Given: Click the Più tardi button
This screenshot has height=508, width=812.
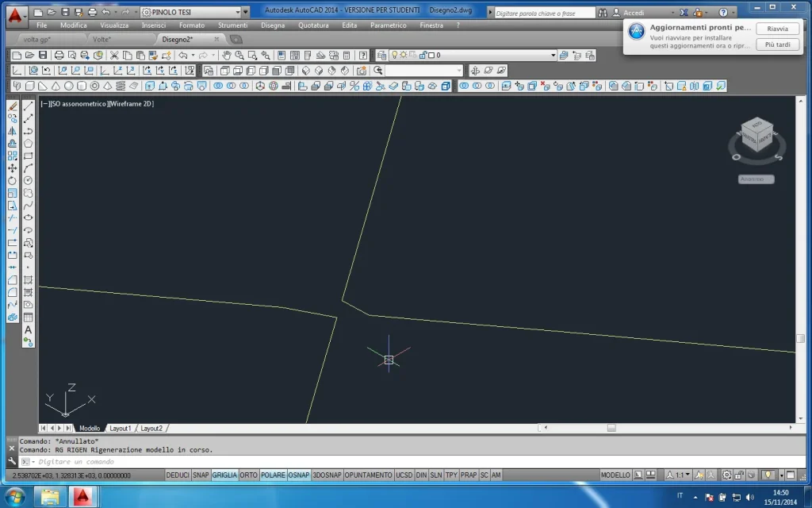Looking at the screenshot, I should (776, 44).
